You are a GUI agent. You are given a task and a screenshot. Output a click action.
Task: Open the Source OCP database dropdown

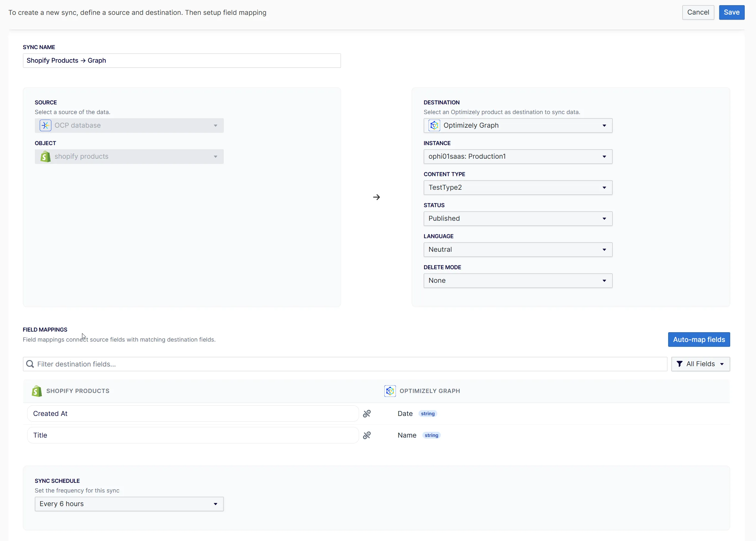(x=129, y=126)
